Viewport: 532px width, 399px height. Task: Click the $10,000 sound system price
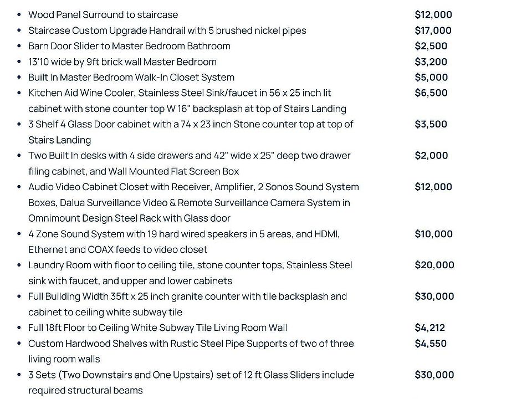433,234
